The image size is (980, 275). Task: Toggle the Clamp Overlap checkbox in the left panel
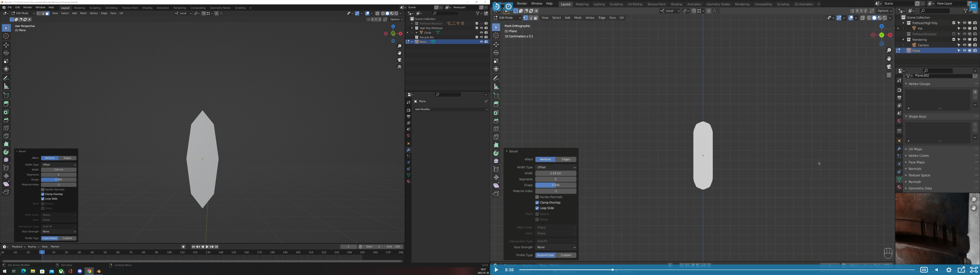click(43, 194)
